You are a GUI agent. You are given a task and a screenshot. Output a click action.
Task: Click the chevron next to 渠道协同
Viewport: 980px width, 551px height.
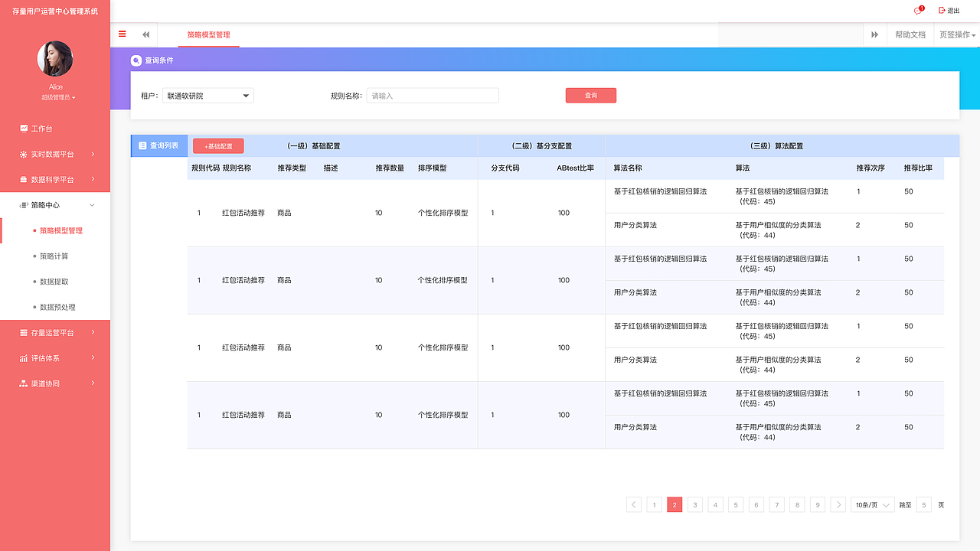pos(93,383)
